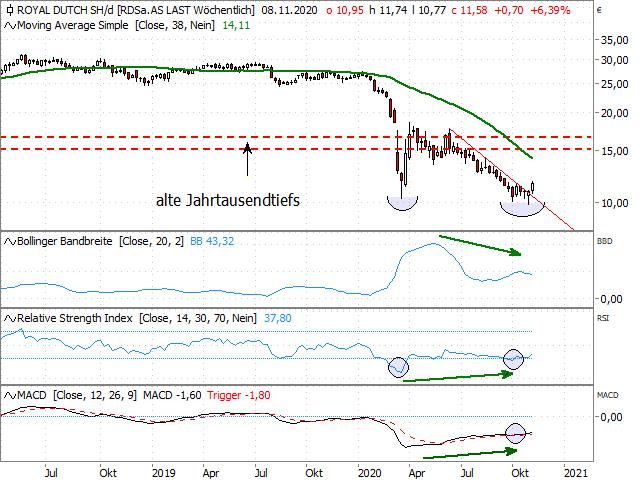Click the MACD parameters [Close, 12, 26, 9]
640x480 pixels.
(x=95, y=396)
